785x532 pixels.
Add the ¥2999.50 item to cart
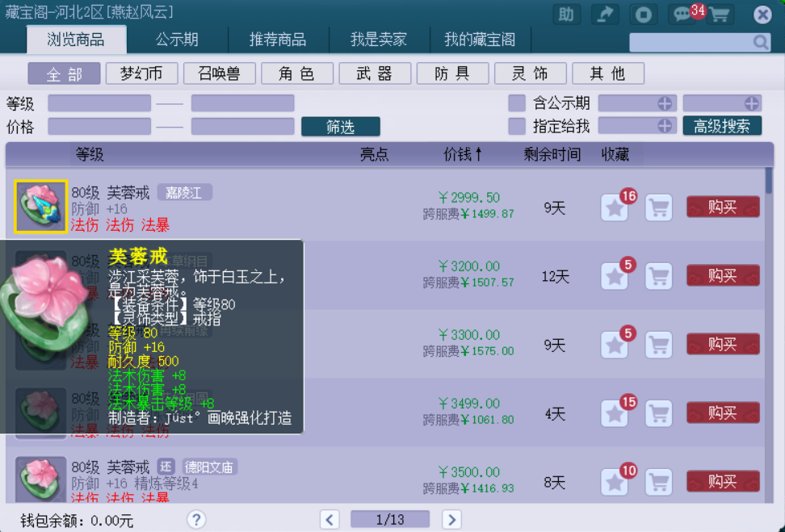[x=659, y=207]
